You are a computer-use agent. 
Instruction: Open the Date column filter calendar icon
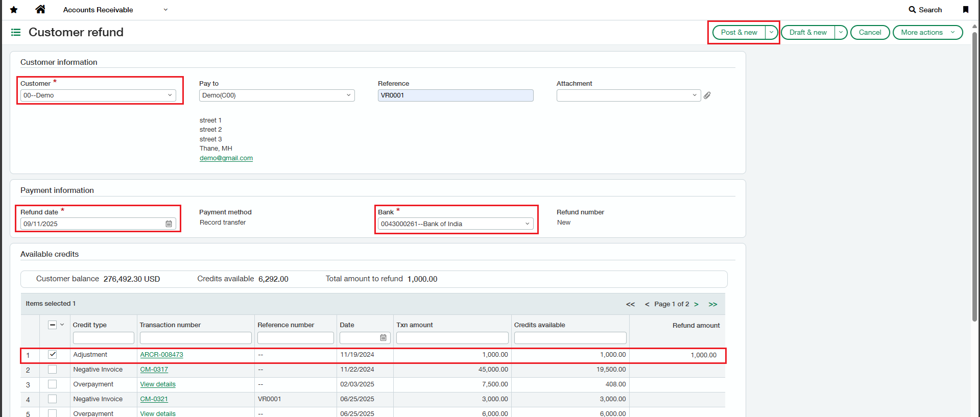pos(383,338)
